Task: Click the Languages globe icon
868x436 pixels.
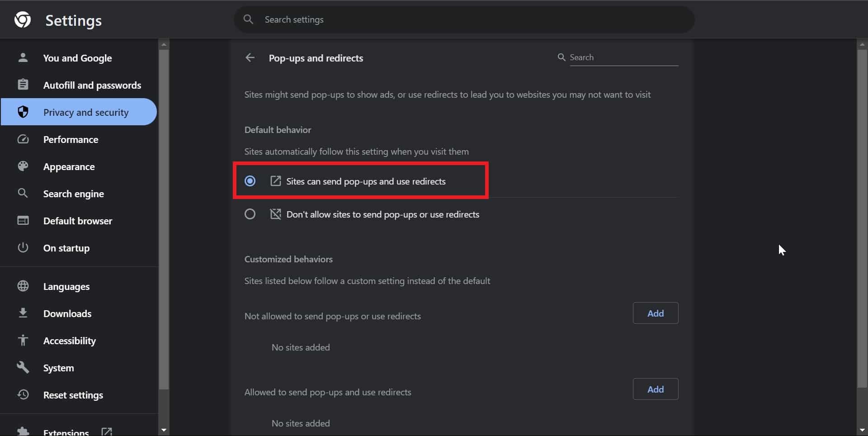Action: (x=23, y=286)
